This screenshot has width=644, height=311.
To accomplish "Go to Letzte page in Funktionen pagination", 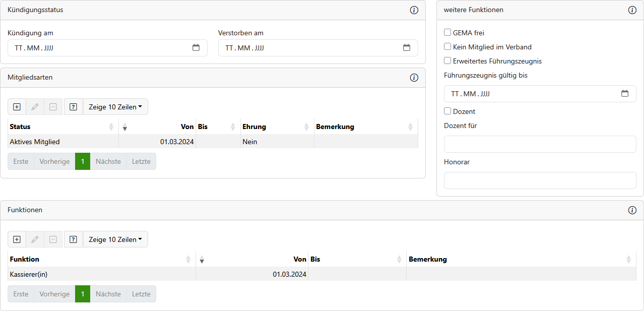I will coord(141,294).
